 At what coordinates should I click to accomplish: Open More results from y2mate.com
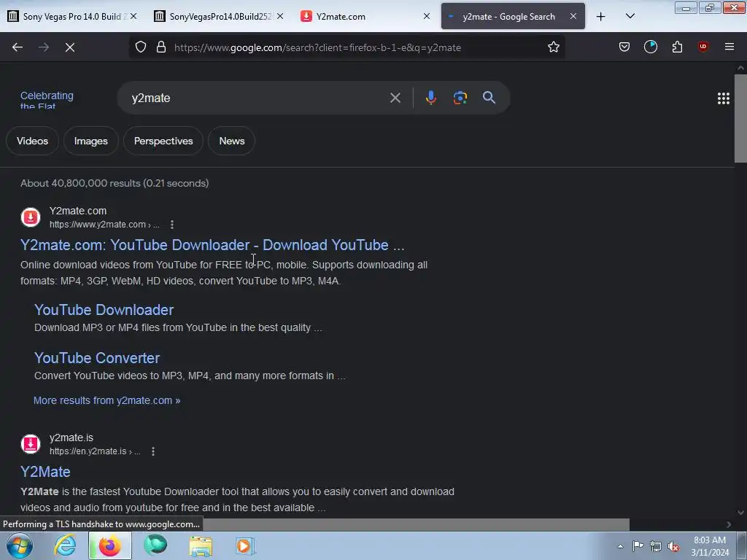tap(107, 400)
